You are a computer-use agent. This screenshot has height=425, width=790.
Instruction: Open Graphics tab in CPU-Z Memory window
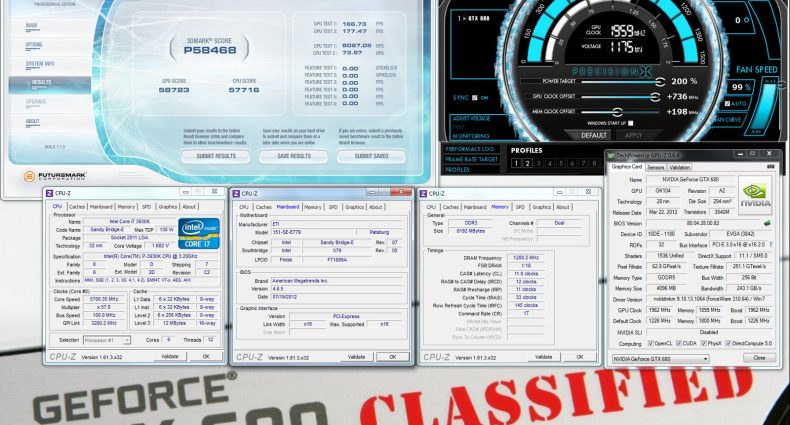pyautogui.click(x=542, y=207)
